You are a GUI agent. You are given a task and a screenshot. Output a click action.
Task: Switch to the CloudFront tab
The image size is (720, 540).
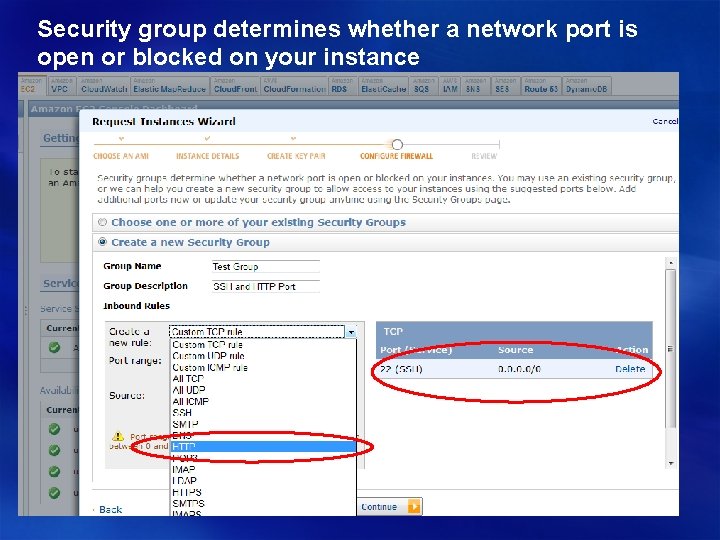point(236,85)
